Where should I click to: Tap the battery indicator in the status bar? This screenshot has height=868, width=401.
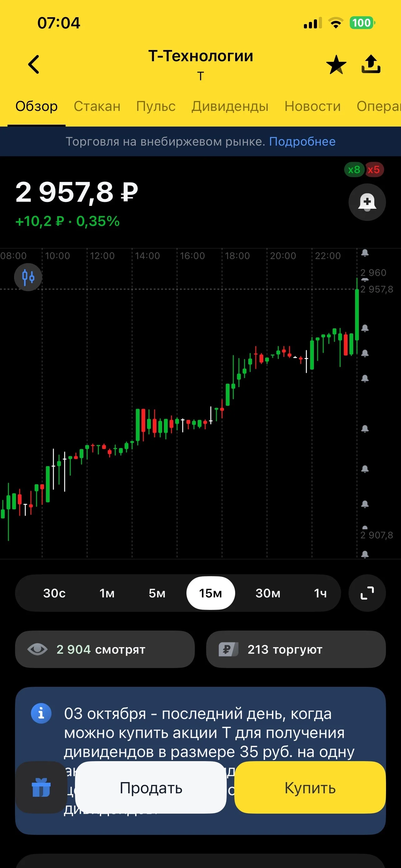tap(362, 23)
